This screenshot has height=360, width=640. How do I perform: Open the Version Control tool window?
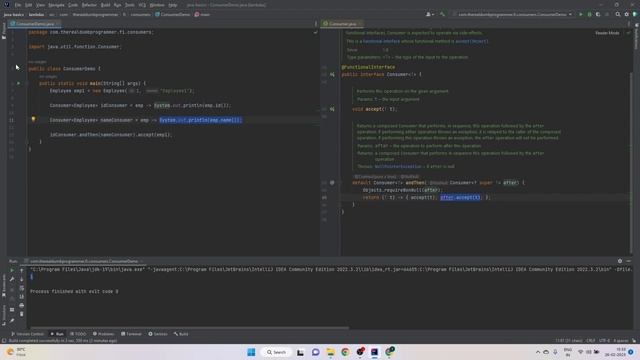coord(27,334)
